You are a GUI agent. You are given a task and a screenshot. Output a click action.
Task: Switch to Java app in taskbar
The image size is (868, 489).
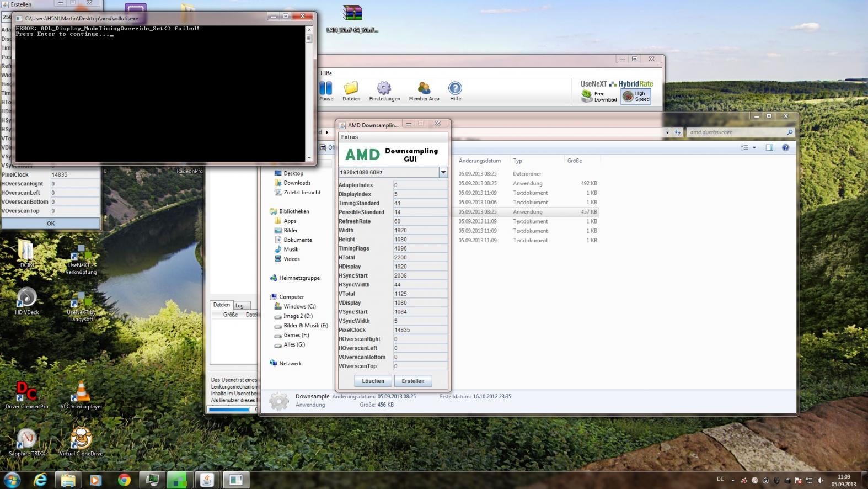coord(207,480)
